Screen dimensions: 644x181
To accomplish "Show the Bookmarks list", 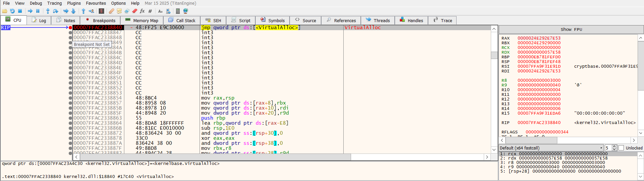I will click(135, 11).
